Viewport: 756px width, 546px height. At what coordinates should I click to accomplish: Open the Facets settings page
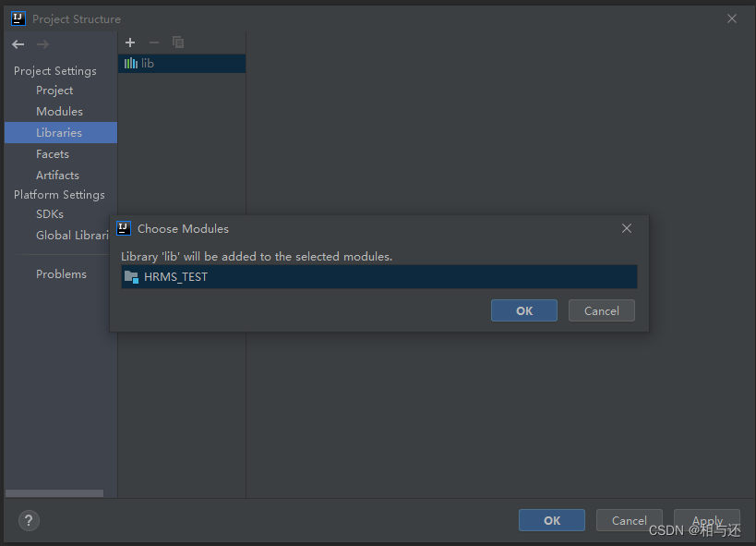tap(53, 154)
